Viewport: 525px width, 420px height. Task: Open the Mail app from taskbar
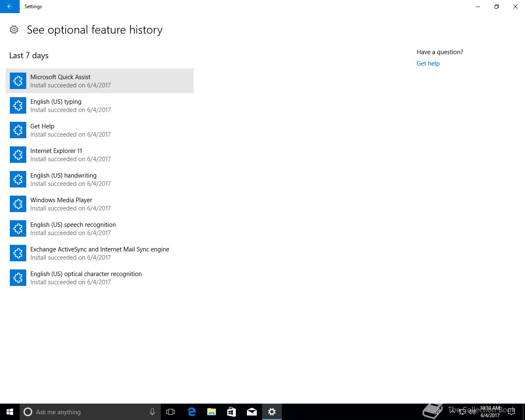click(x=252, y=412)
